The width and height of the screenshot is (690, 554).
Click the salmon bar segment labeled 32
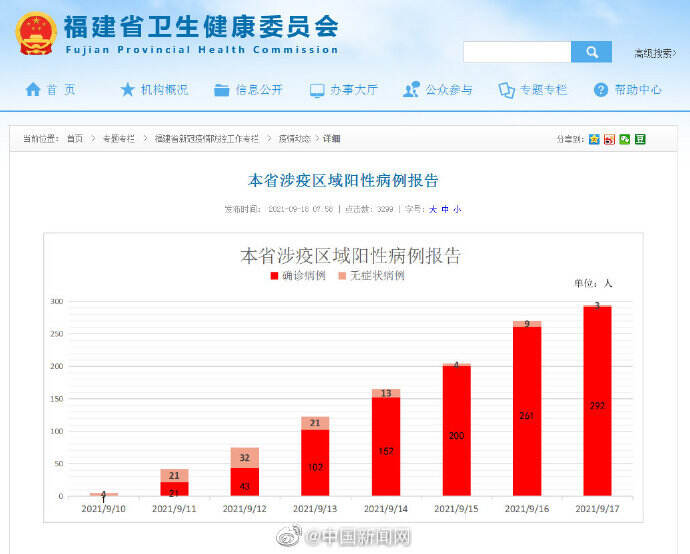(x=245, y=458)
